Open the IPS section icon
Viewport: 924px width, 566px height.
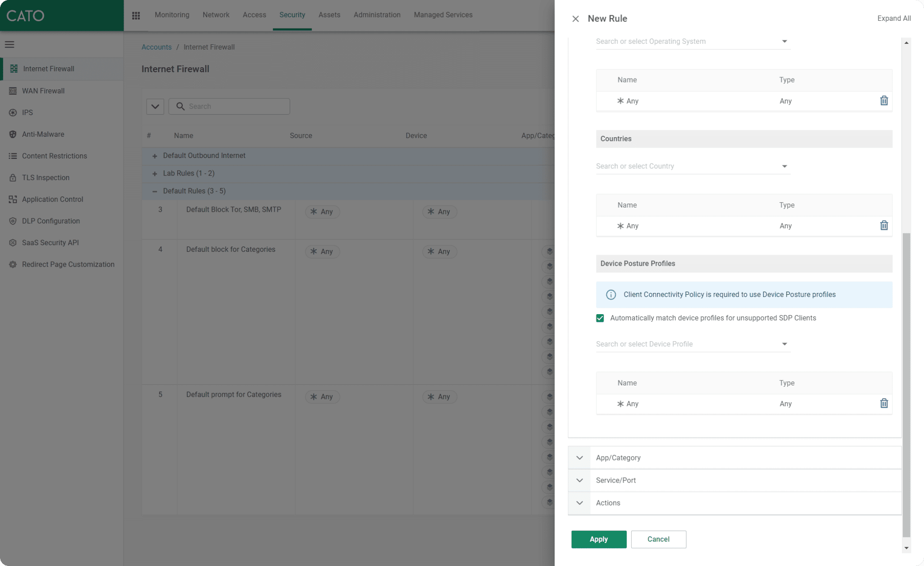pos(13,112)
